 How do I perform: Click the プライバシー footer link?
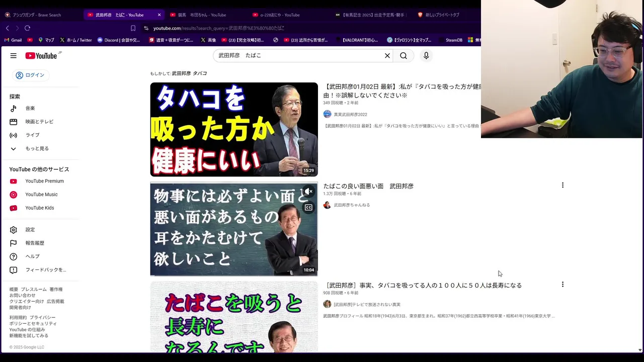[x=42, y=318]
